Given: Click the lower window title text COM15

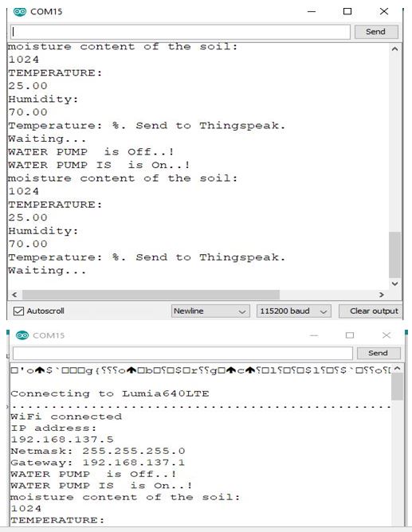Looking at the screenshot, I should tap(49, 335).
